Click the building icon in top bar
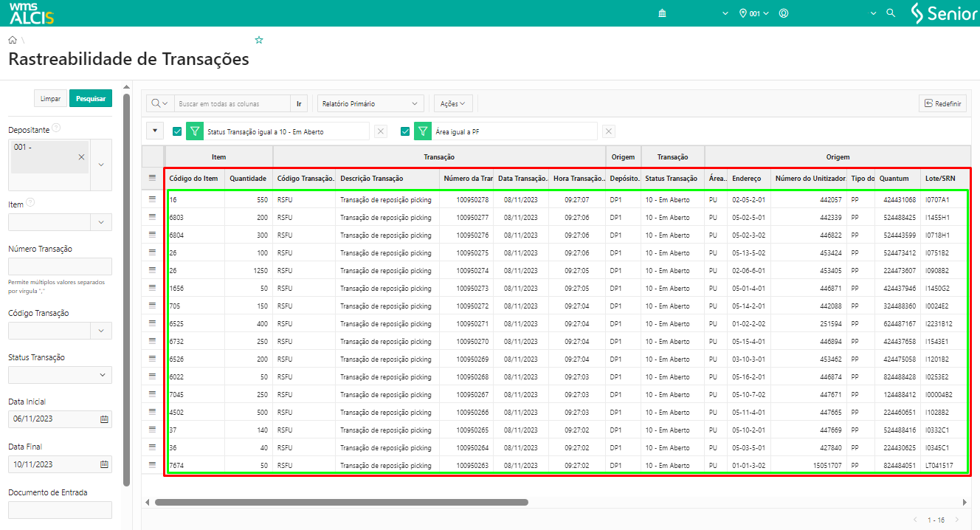This screenshot has height=530, width=980. pyautogui.click(x=662, y=13)
